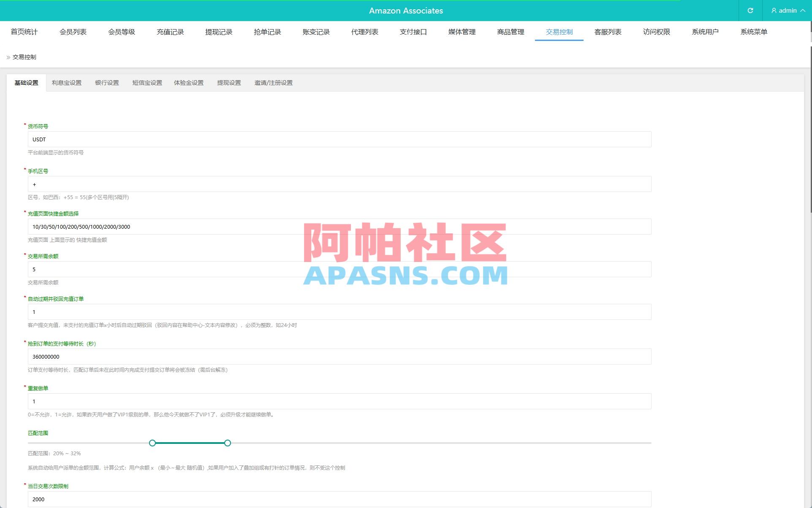Image resolution: width=812 pixels, height=508 pixels.
Task: Navigate to 客服列表
Action: 608,32
